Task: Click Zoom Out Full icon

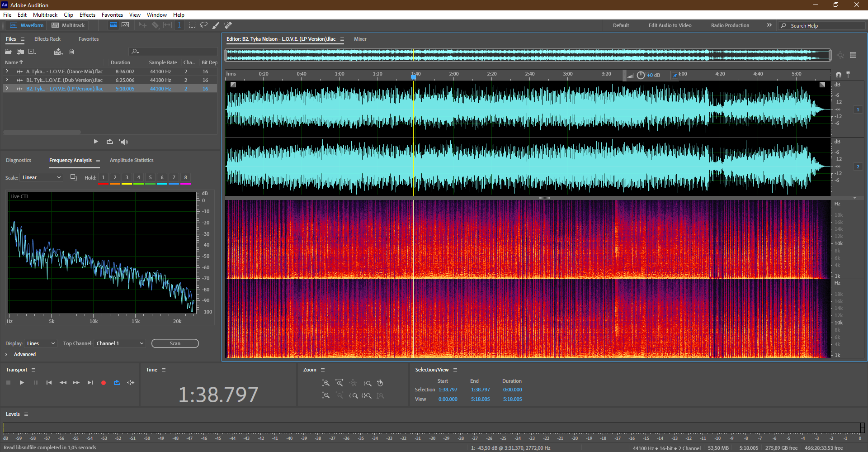Action: point(353,383)
